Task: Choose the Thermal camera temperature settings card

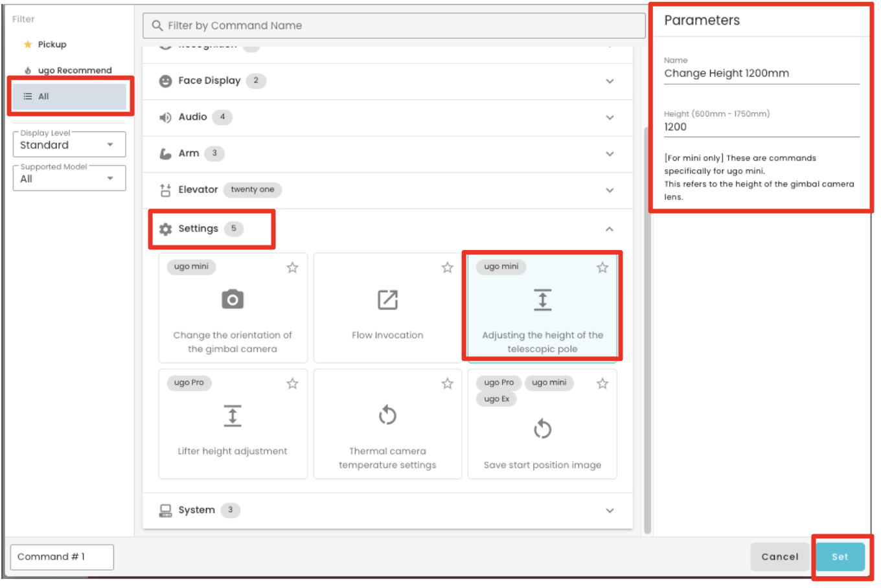Action: pyautogui.click(x=387, y=424)
